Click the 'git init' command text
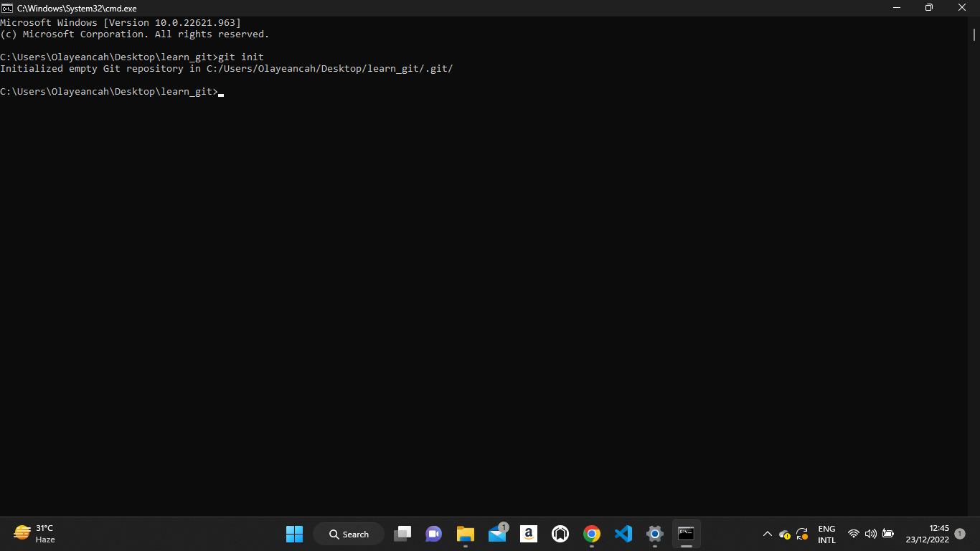Image resolution: width=980 pixels, height=551 pixels. pos(241,57)
